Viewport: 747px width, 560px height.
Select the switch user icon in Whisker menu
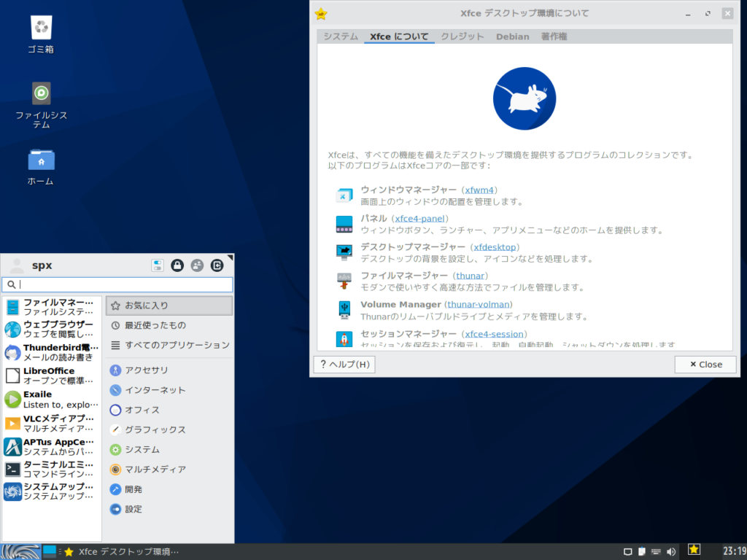click(x=197, y=265)
